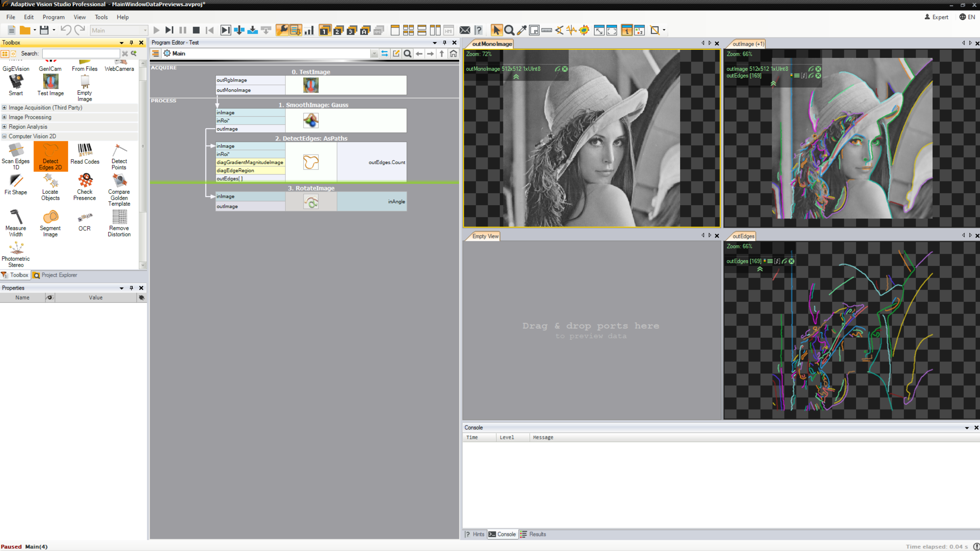The height and width of the screenshot is (551, 980).
Task: Click the heatmap visualization toolbar icon
Action: click(x=584, y=30)
